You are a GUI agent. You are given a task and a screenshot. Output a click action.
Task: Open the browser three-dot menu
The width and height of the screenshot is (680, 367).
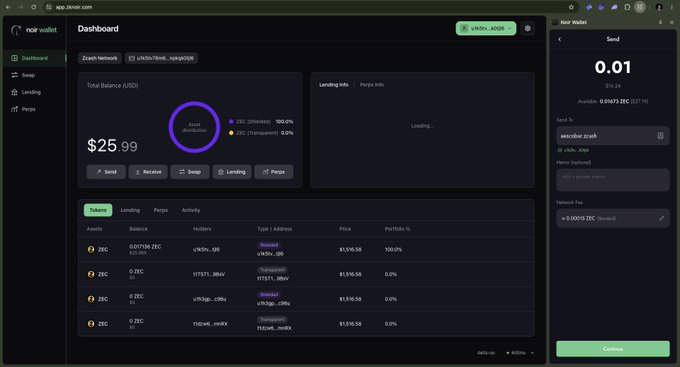(672, 7)
